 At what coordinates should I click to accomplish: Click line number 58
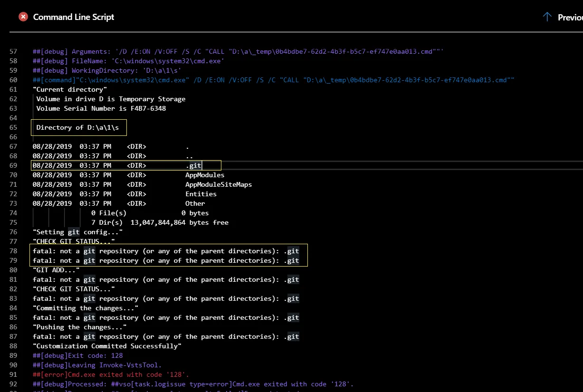13,61
